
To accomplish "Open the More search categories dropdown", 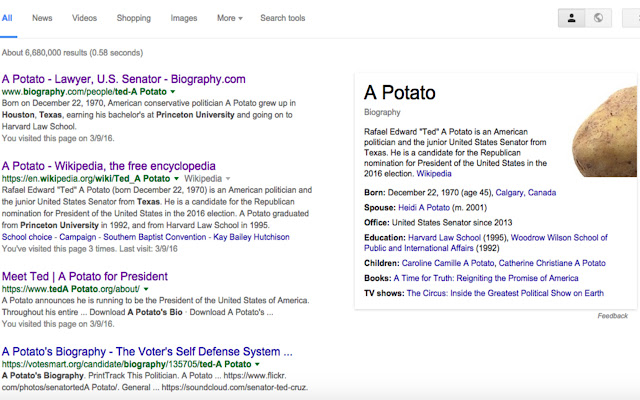I will (231, 18).
